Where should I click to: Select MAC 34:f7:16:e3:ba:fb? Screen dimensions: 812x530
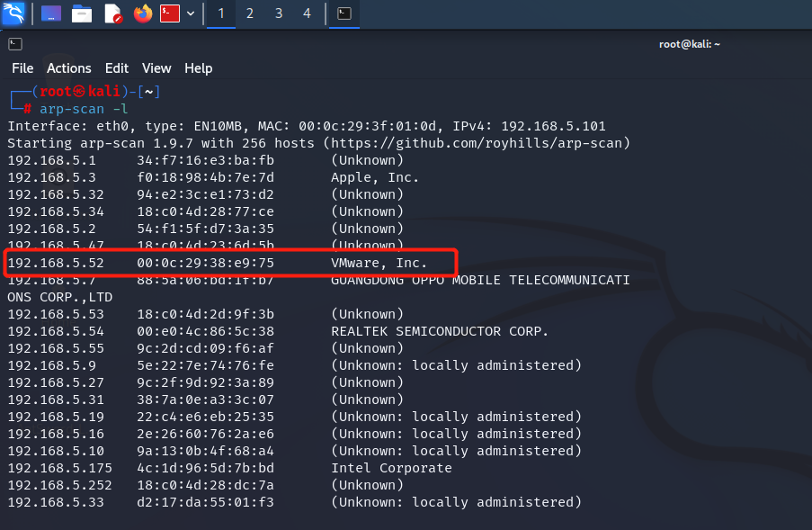pyautogui.click(x=206, y=160)
